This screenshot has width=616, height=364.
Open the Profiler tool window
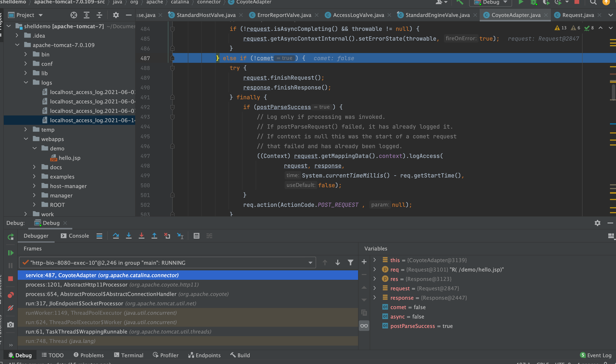pos(165,355)
